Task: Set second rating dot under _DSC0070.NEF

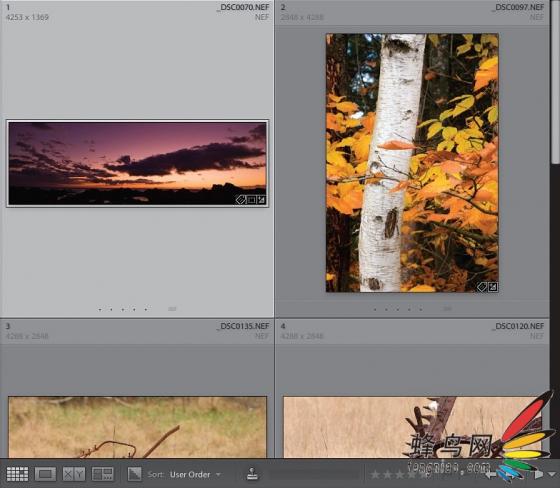Action: 111,309
